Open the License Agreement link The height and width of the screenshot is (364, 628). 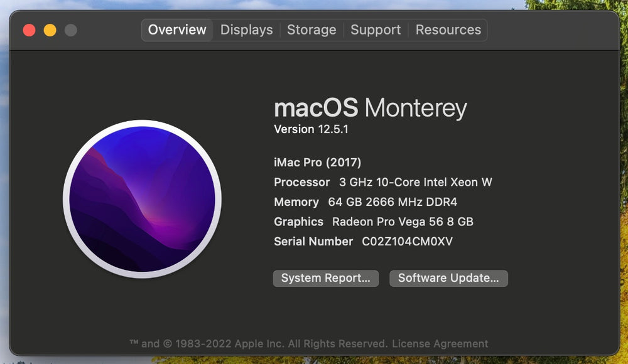440,343
